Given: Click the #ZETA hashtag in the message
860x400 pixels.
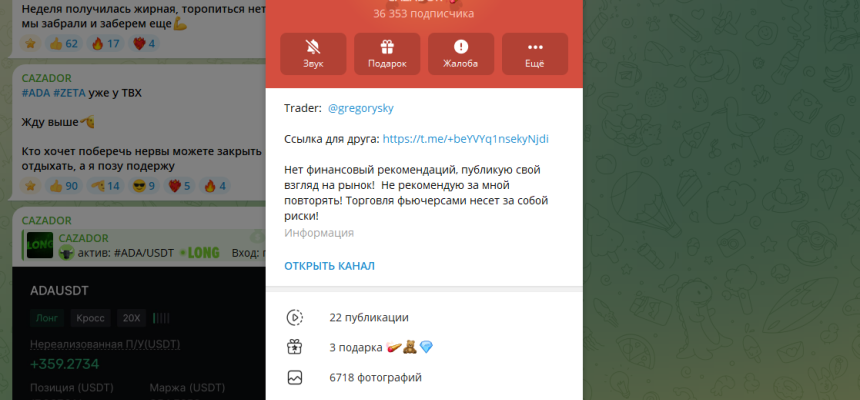Looking at the screenshot, I should tap(70, 93).
